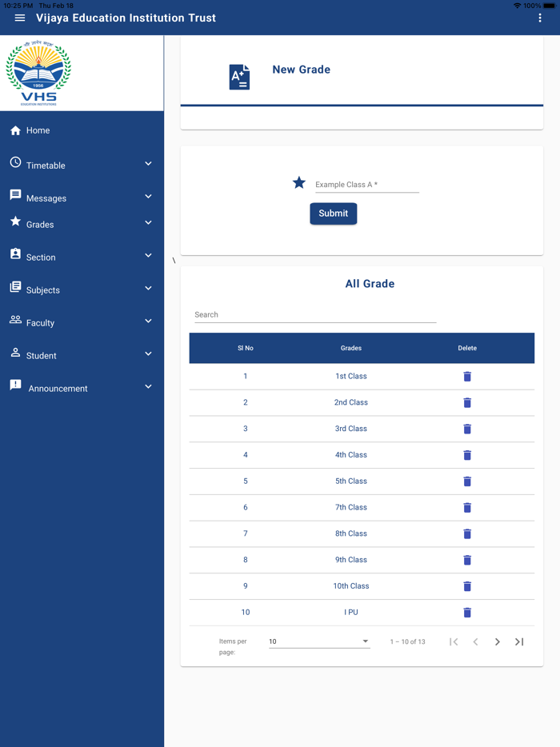Screen dimensions: 560x747
Task: Click the Grades star icon in sidebar
Action: point(15,221)
